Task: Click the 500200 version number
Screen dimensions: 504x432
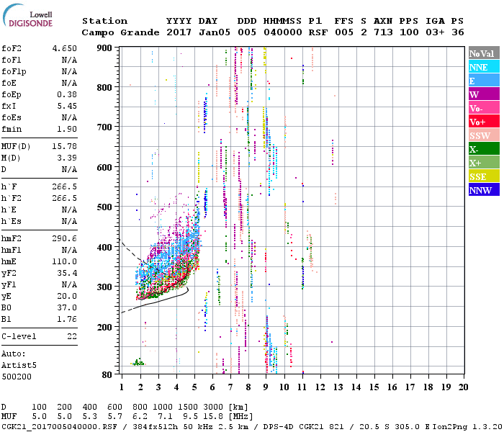Action: [17, 377]
